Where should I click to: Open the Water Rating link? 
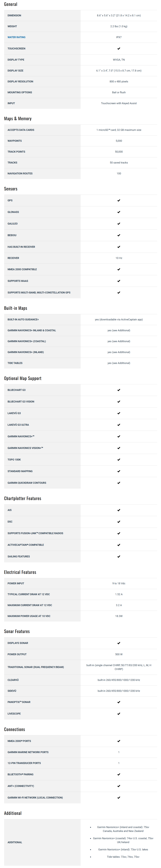click(x=17, y=37)
